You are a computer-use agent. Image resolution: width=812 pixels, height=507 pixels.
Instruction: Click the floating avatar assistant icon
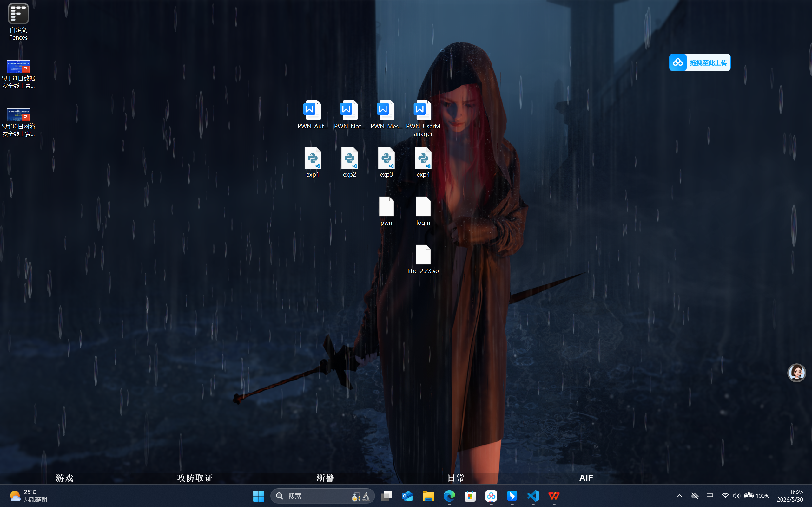(796, 373)
